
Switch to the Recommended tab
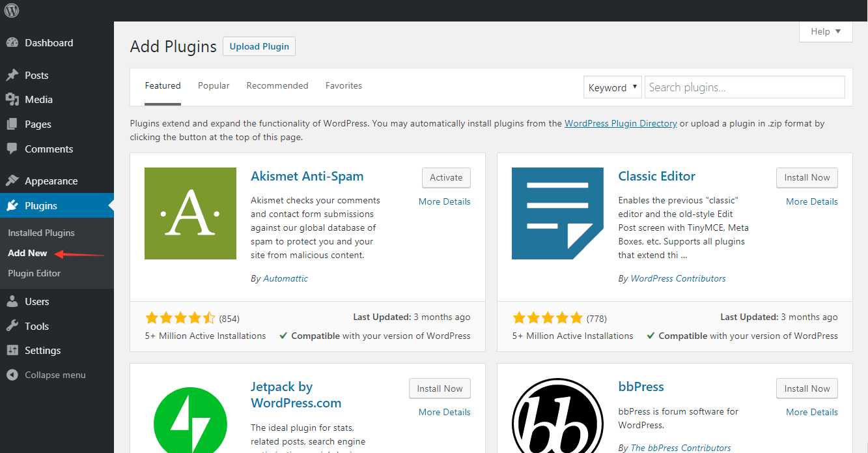(x=277, y=86)
